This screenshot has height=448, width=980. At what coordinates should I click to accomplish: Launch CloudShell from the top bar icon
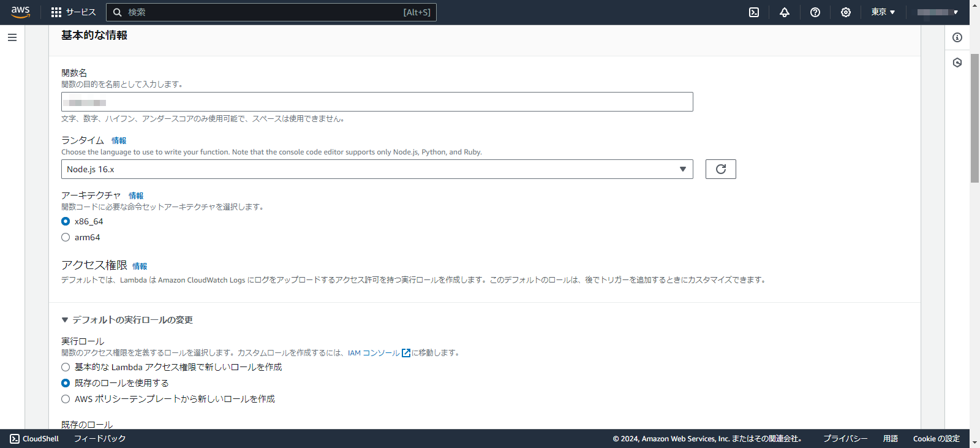pyautogui.click(x=754, y=12)
